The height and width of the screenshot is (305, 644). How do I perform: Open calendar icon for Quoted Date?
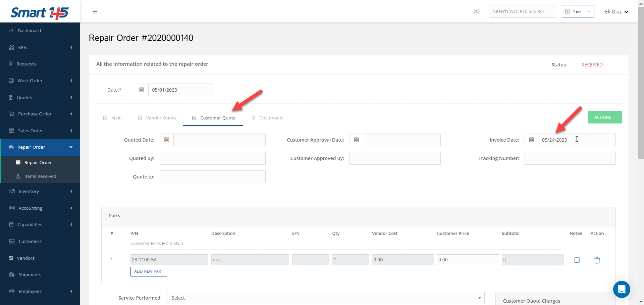[167, 140]
